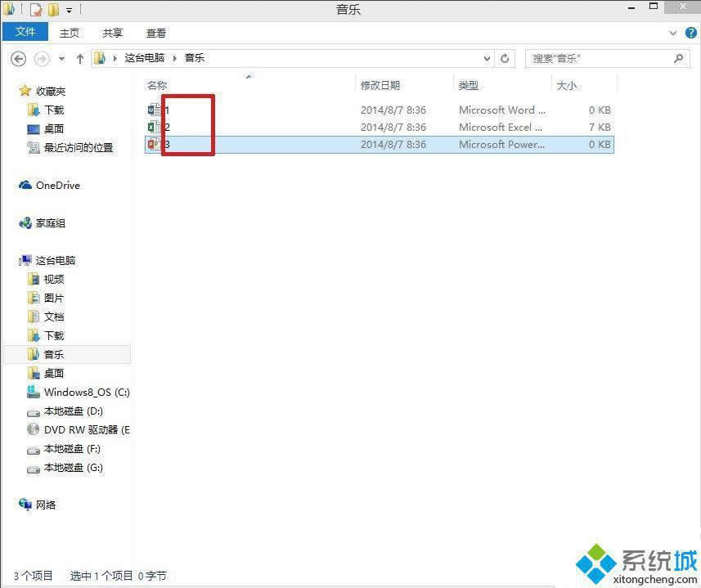Select the PowerPoint file named 3

tap(167, 144)
